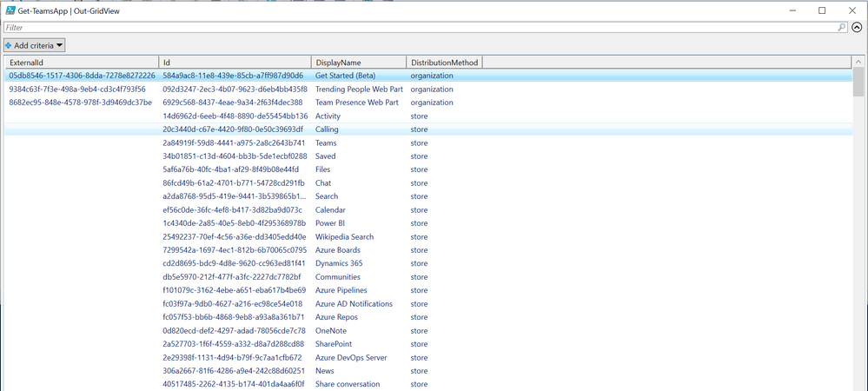Click ExternalId 9384c63f-7f3e-498a-9eb4-cd3c4f793f56

(x=77, y=89)
